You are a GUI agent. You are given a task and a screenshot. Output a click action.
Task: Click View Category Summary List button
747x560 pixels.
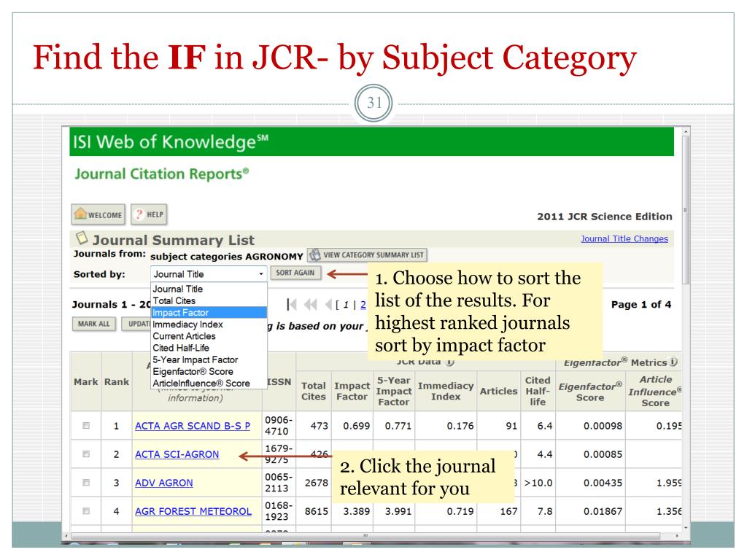tap(368, 254)
